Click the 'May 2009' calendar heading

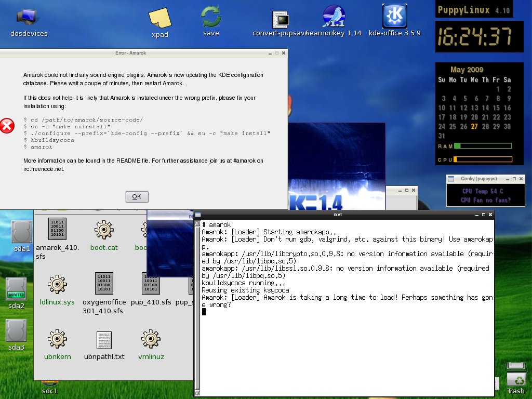pyautogui.click(x=467, y=70)
